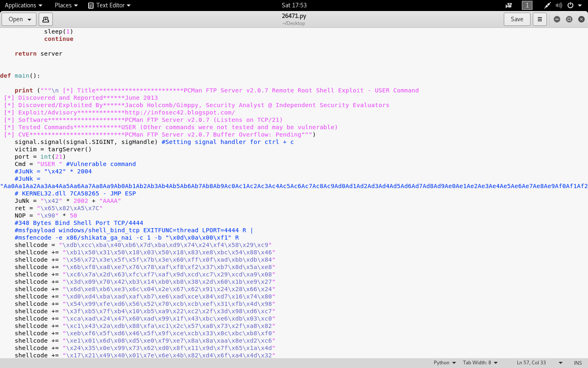Click the 'ret = "\x65\x82\xA5\x7C"' line
This screenshot has width=588, height=368.
[x=59, y=208]
